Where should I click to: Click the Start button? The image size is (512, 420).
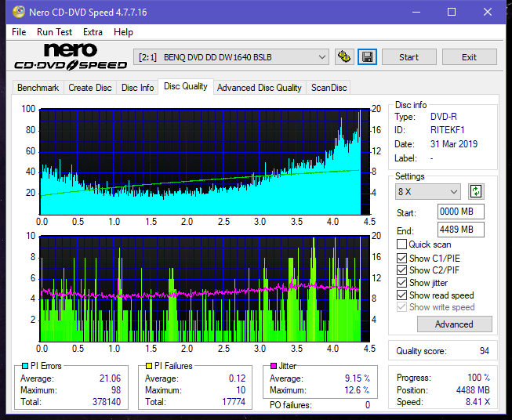click(409, 57)
